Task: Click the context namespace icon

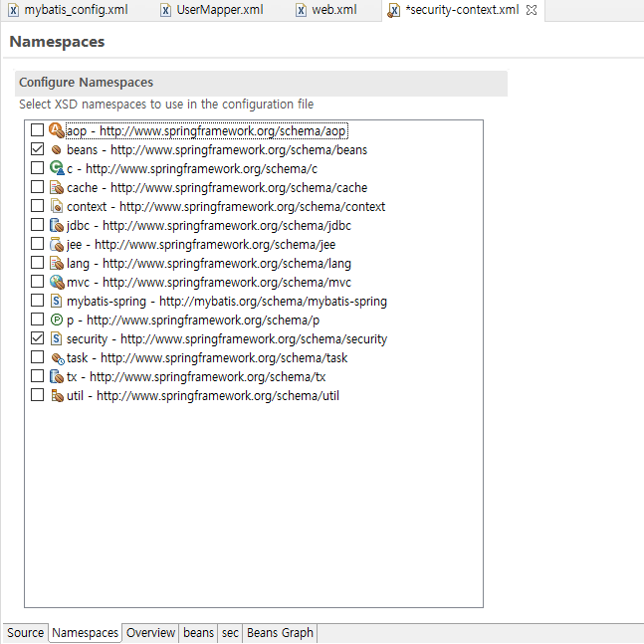Action: pos(57,206)
